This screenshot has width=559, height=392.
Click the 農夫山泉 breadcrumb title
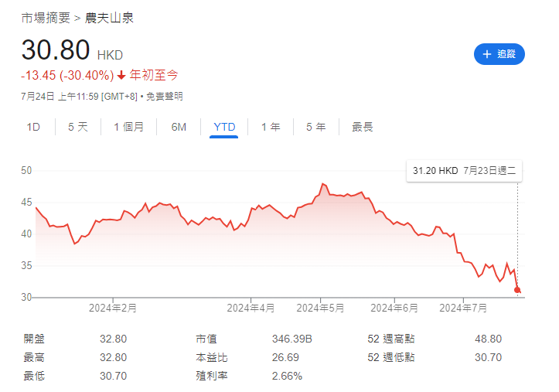[109, 18]
